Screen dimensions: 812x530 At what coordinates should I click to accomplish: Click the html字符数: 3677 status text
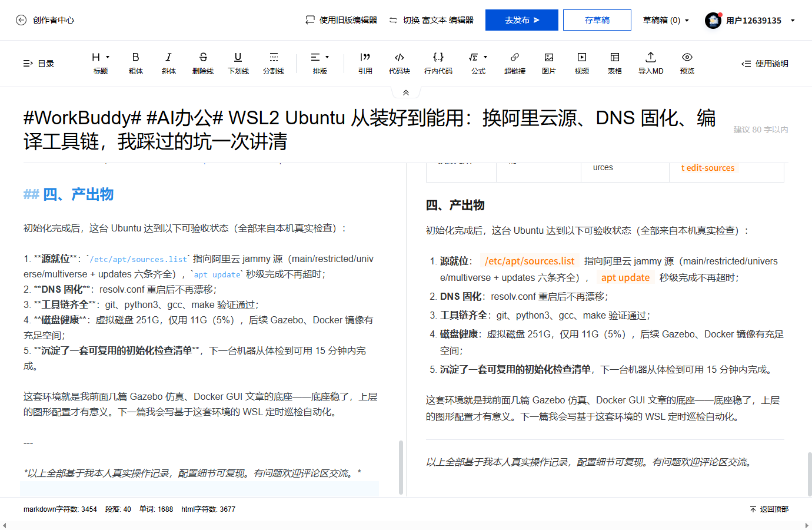[208, 509]
